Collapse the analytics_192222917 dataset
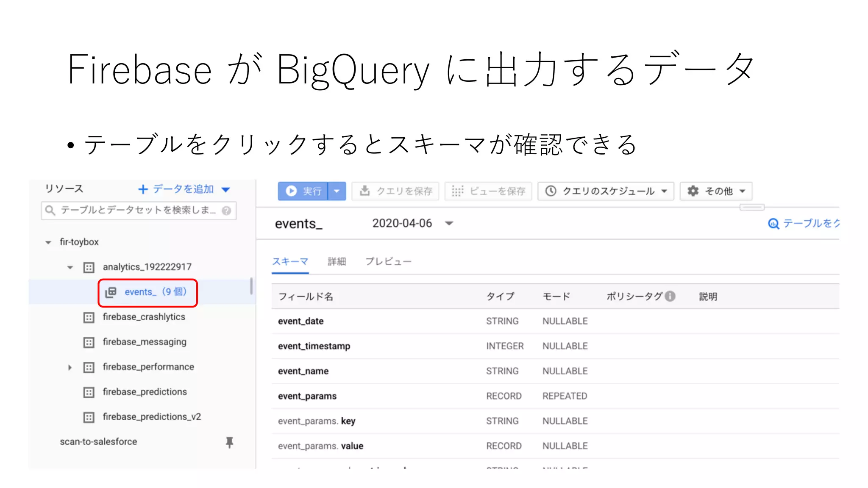Image resolution: width=868 pixels, height=488 pixels. (x=70, y=267)
